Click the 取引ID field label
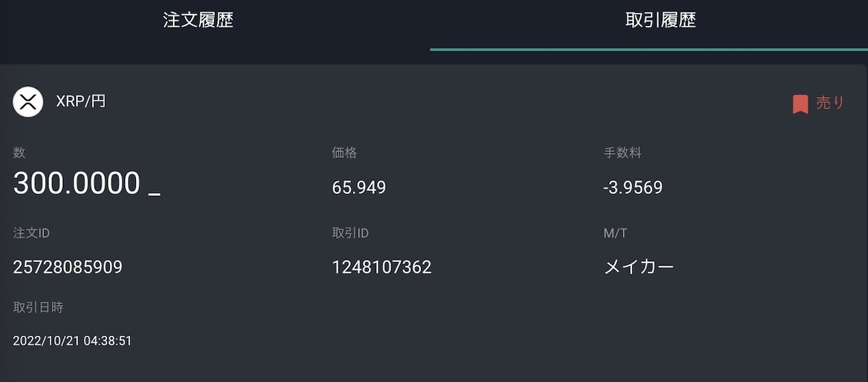Screen dimensions: 868x382 coord(350,233)
